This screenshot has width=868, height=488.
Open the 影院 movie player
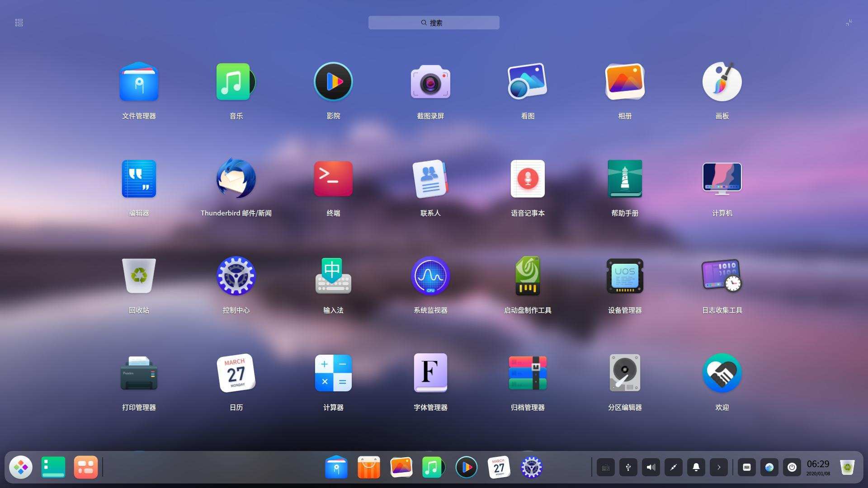coord(333,82)
